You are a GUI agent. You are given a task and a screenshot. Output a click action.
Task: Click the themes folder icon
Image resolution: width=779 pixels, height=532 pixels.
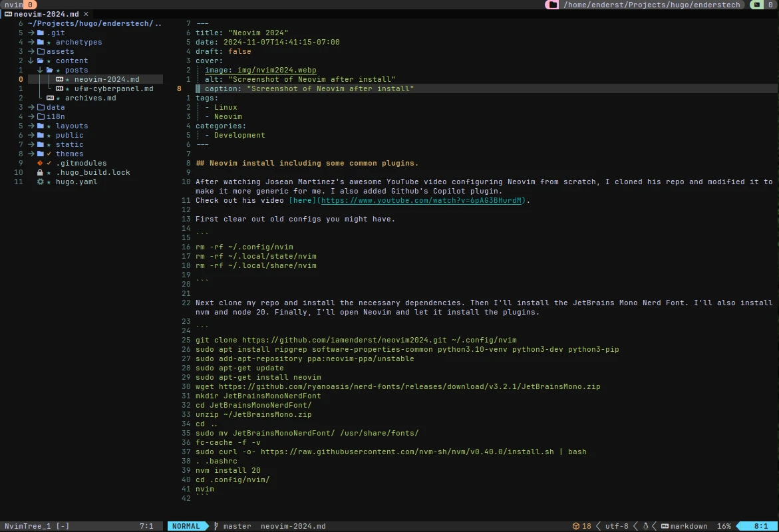click(41, 154)
